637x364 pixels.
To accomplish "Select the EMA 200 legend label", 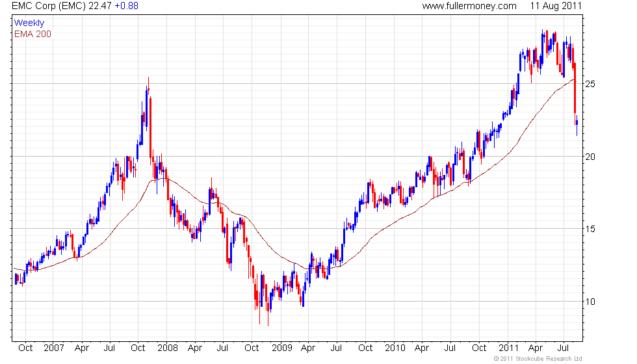I will [32, 34].
